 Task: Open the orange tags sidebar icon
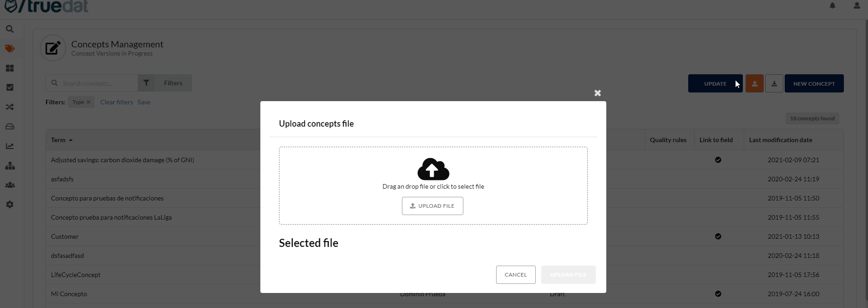[10, 49]
